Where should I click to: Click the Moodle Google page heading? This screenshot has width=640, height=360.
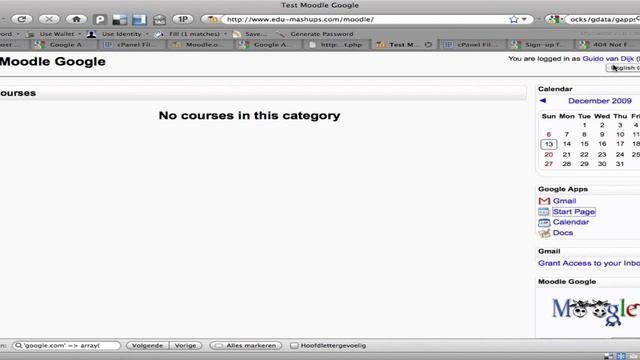click(52, 62)
